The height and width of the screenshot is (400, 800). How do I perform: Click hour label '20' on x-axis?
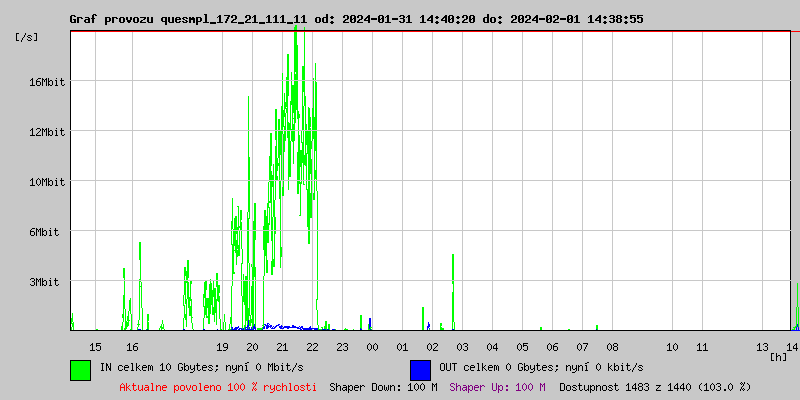point(253,347)
